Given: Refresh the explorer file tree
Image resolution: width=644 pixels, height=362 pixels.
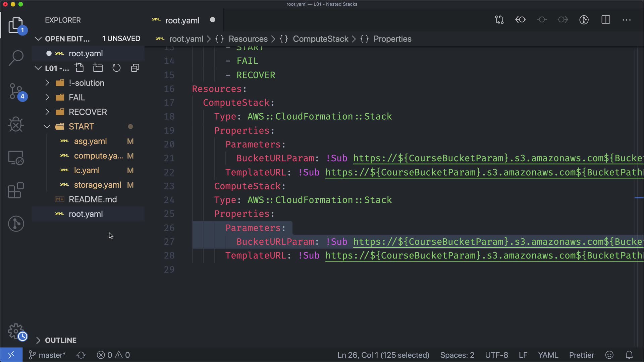Looking at the screenshot, I should [x=116, y=68].
